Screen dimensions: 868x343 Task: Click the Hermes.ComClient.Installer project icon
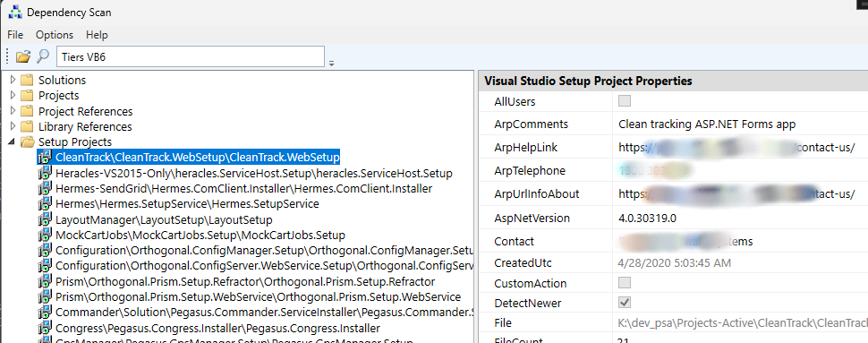pos(45,188)
